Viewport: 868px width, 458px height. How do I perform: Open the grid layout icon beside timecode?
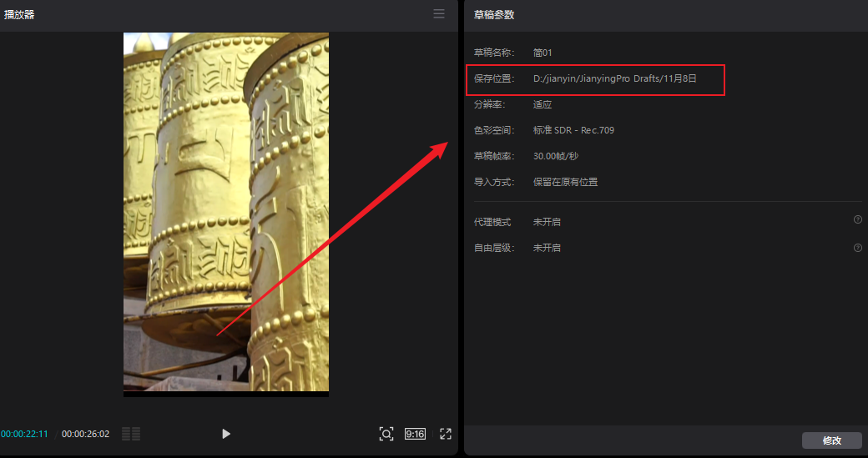(131, 434)
